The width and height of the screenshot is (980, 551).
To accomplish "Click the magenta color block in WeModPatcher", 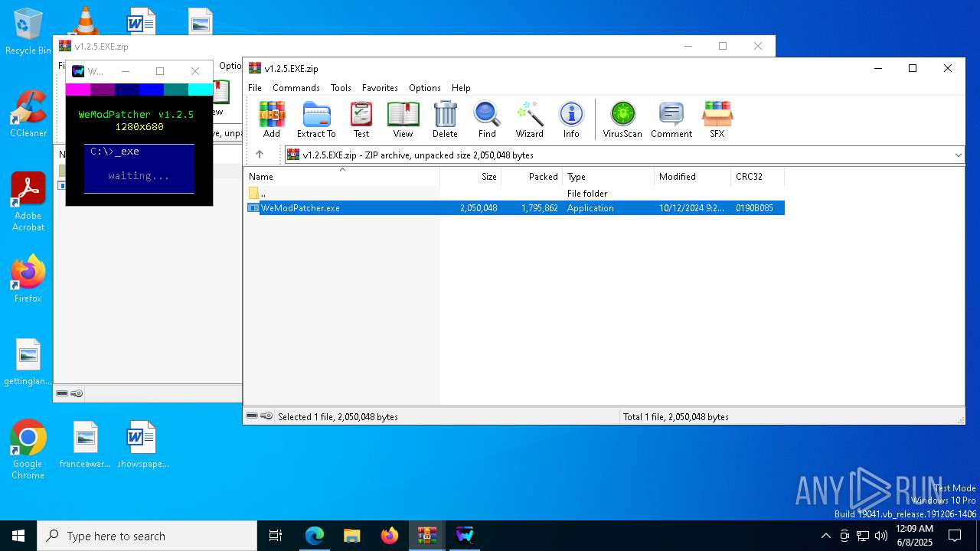I will pos(78,90).
